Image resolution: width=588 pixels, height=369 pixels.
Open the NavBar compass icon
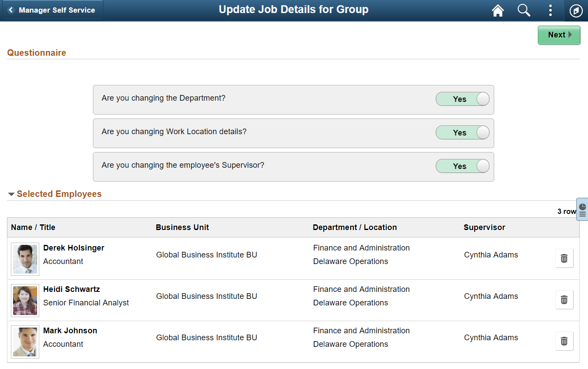pyautogui.click(x=576, y=10)
